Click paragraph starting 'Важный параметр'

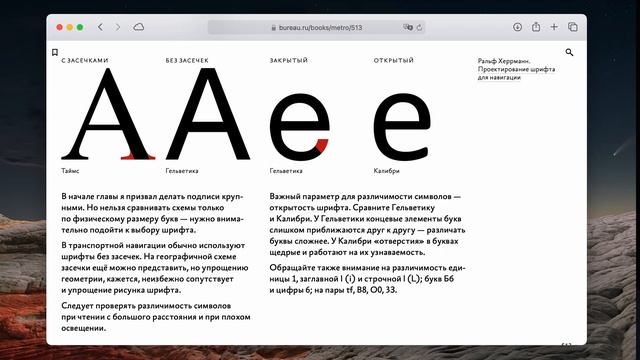pos(367,224)
